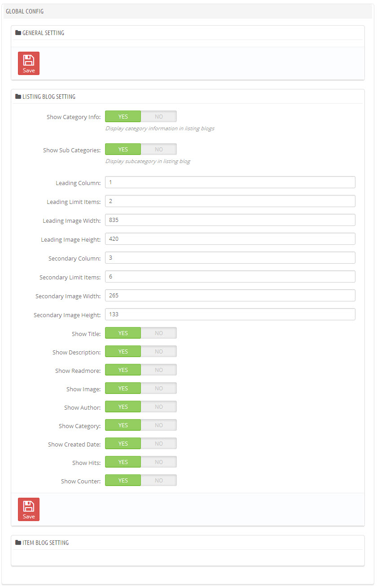Choose NO for Show Hits
Viewport: 377px width, 588px height.
159,462
